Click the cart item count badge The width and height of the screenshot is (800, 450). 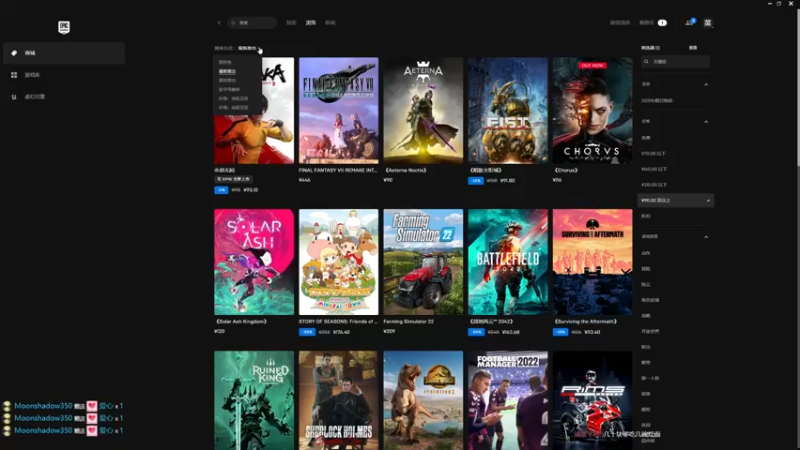[662, 23]
